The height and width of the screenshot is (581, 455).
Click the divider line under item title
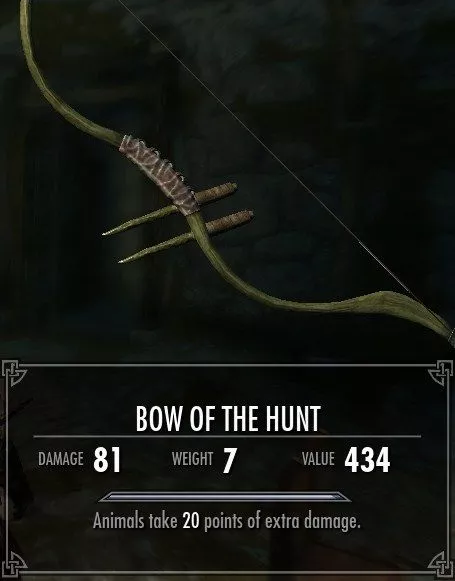point(227,436)
